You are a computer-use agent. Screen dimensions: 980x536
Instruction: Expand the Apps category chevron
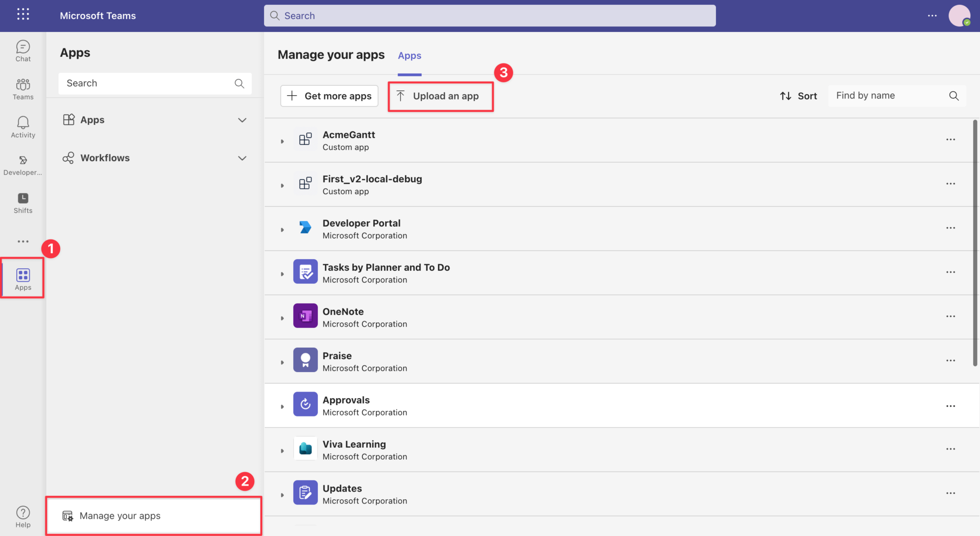point(242,120)
